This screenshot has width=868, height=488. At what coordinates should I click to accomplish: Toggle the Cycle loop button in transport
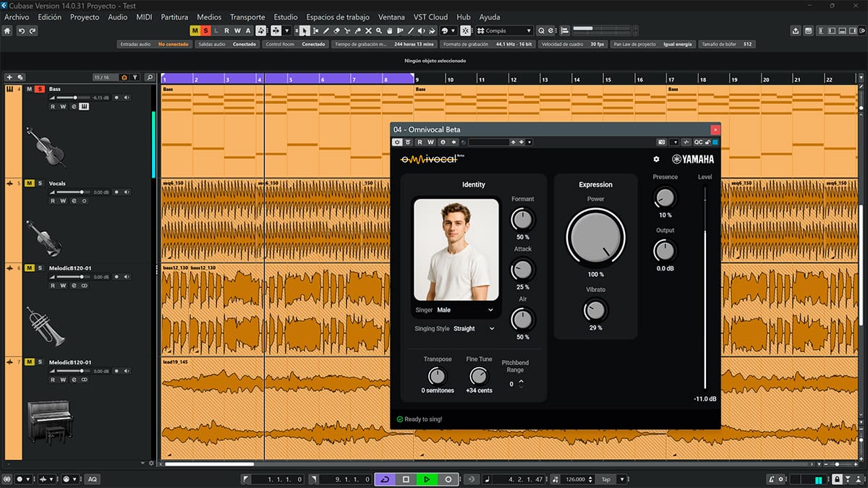click(385, 479)
